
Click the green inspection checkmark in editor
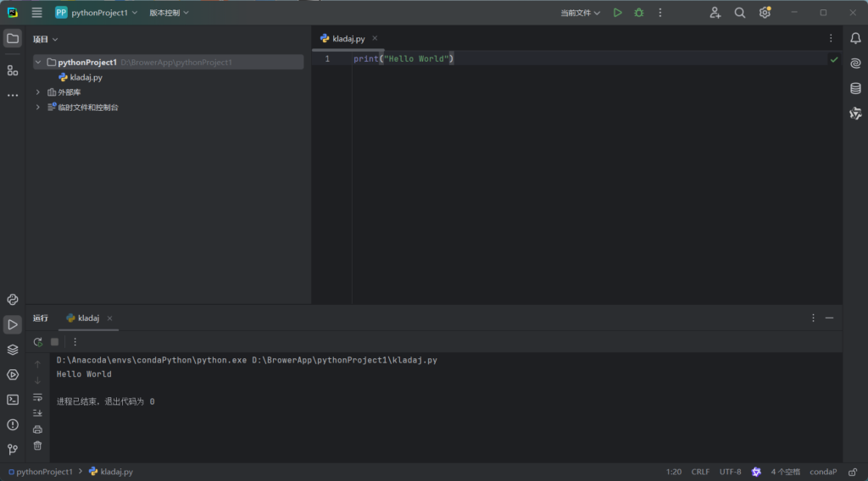834,59
